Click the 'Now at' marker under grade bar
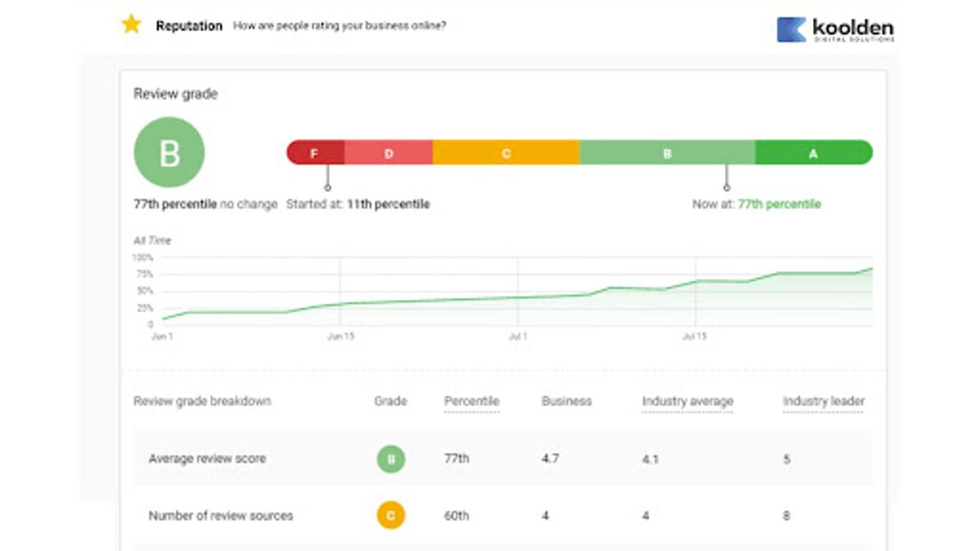Viewport: 980px width, 551px height. (726, 187)
